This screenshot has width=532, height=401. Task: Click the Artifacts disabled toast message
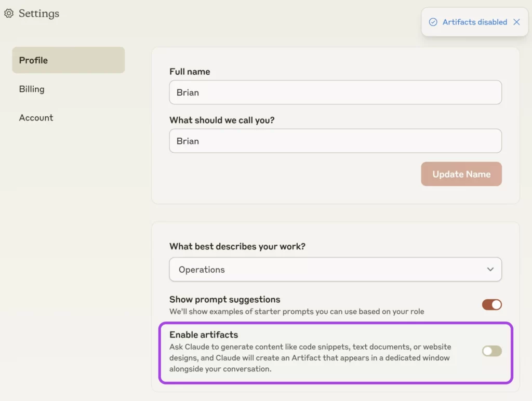click(474, 22)
